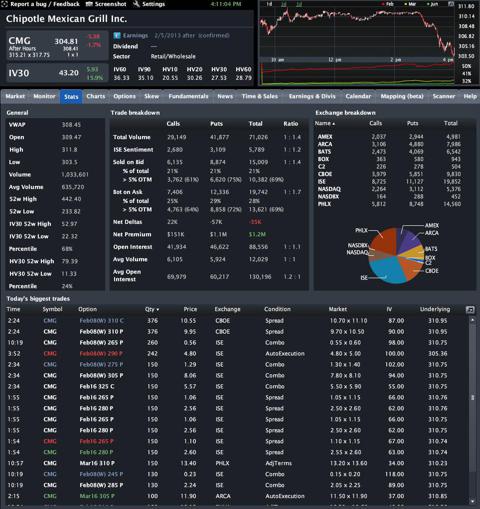The width and height of the screenshot is (480, 509).
Task: Open the Scanner tab
Action: (x=444, y=96)
